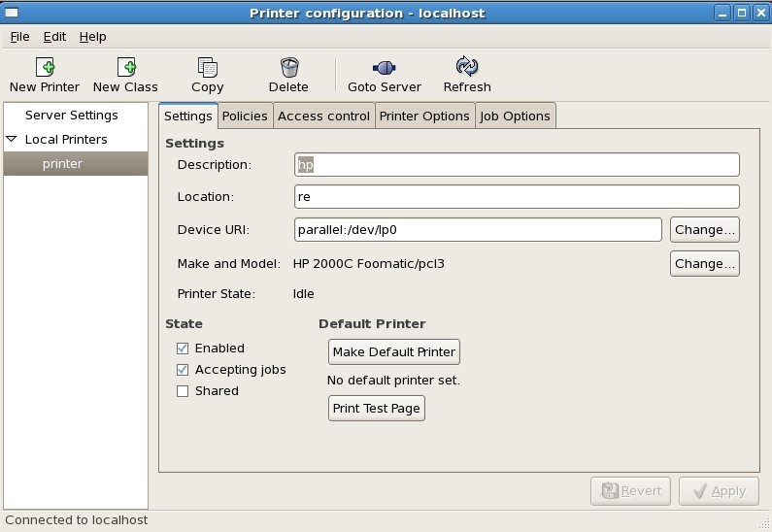
Task: Open the File menu
Action: 19,37
